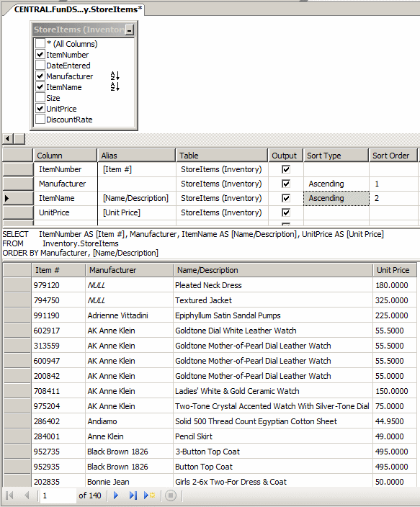Image resolution: width=420 pixels, height=507 pixels.
Task: Check the DiscountRate column checkbox
Action: (40, 119)
